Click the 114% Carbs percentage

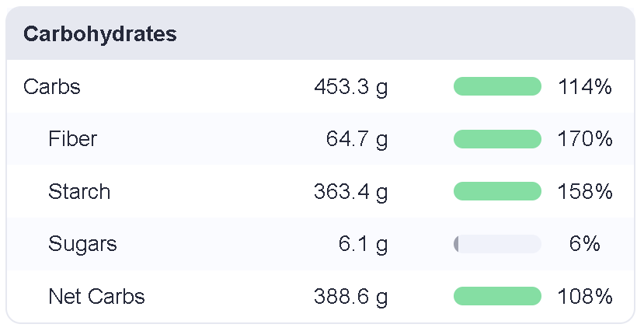(x=585, y=87)
